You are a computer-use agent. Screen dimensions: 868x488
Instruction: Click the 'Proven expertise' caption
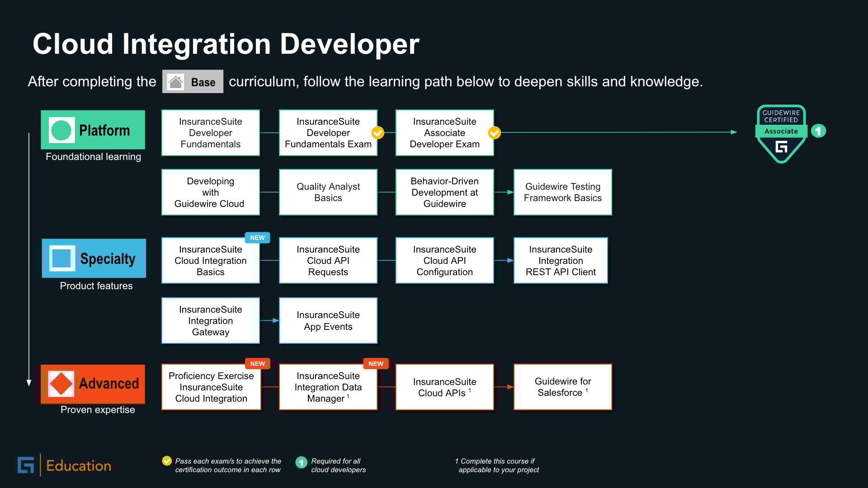pos(98,410)
